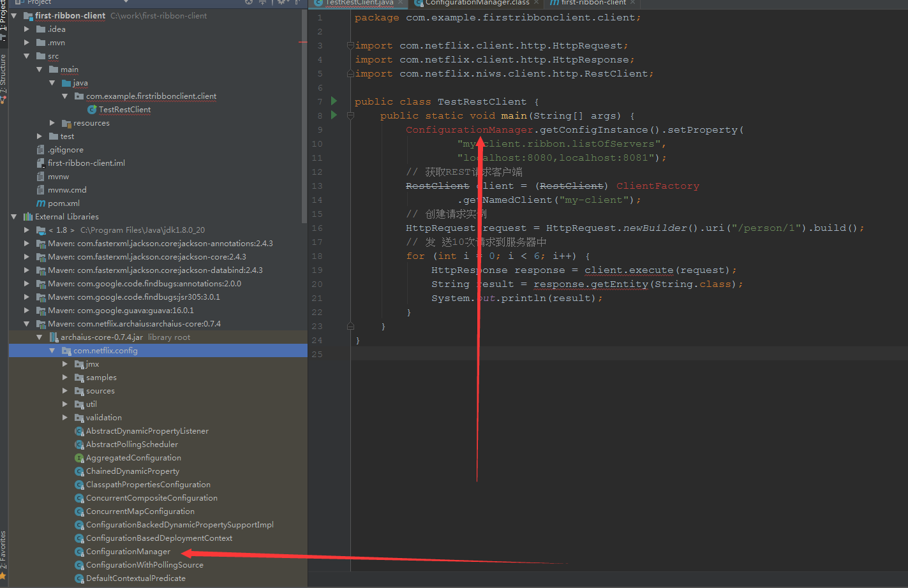This screenshot has width=908, height=588.
Task: Expand the JDK 1.8 library node
Action: pyautogui.click(x=27, y=230)
